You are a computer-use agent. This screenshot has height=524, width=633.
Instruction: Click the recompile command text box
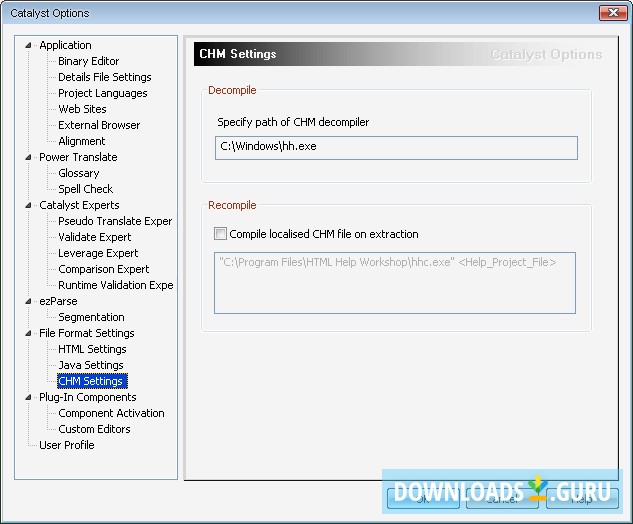395,283
